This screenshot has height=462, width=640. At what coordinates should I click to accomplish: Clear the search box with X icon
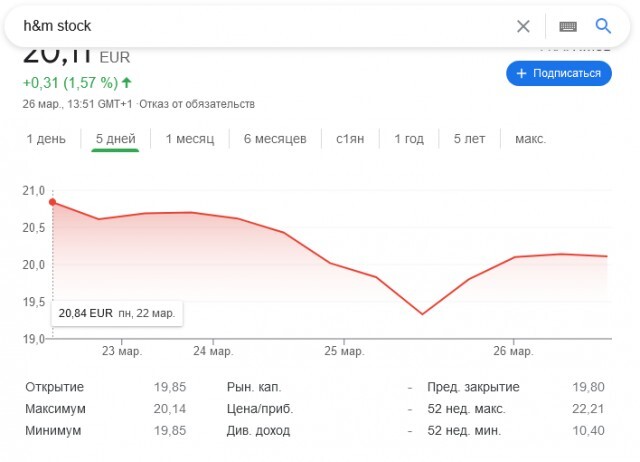point(523,26)
